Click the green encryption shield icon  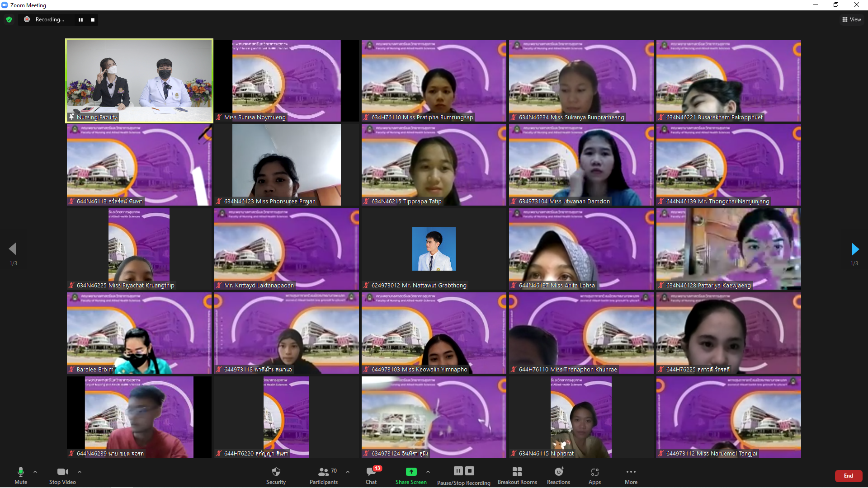click(x=9, y=19)
